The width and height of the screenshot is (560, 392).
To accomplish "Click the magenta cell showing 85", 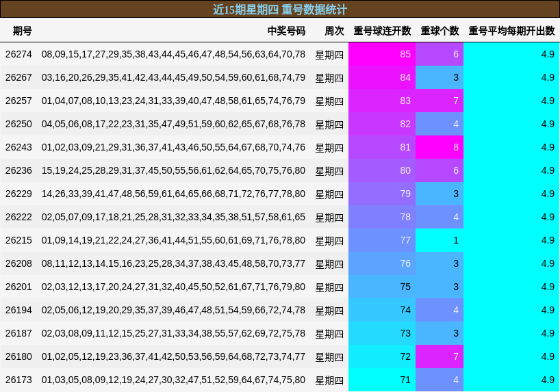I will click(x=382, y=54).
